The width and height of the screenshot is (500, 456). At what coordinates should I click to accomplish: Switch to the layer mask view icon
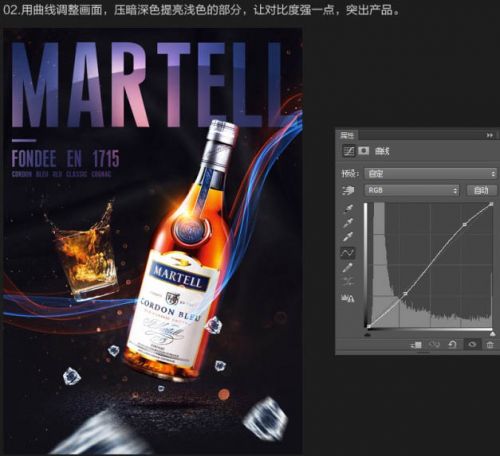(x=364, y=151)
